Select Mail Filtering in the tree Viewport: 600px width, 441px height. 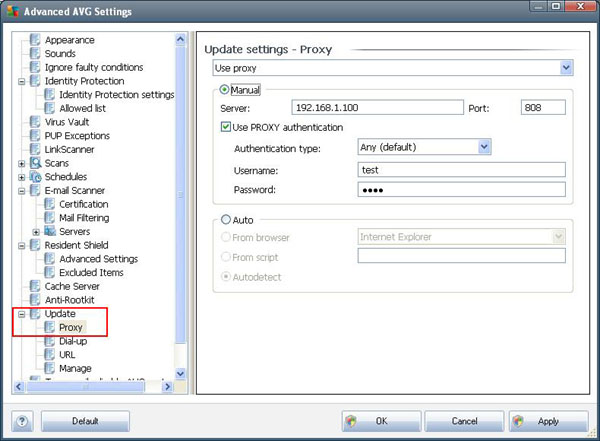pyautogui.click(x=84, y=218)
